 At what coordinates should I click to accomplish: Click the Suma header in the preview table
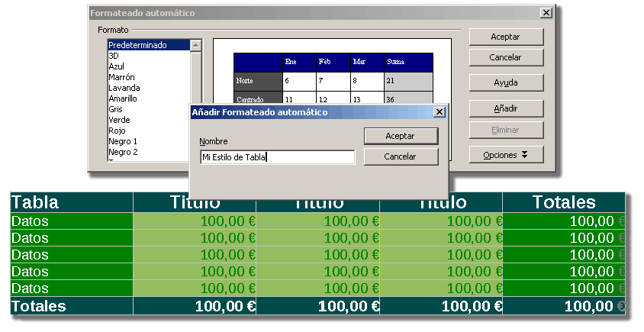click(x=409, y=62)
